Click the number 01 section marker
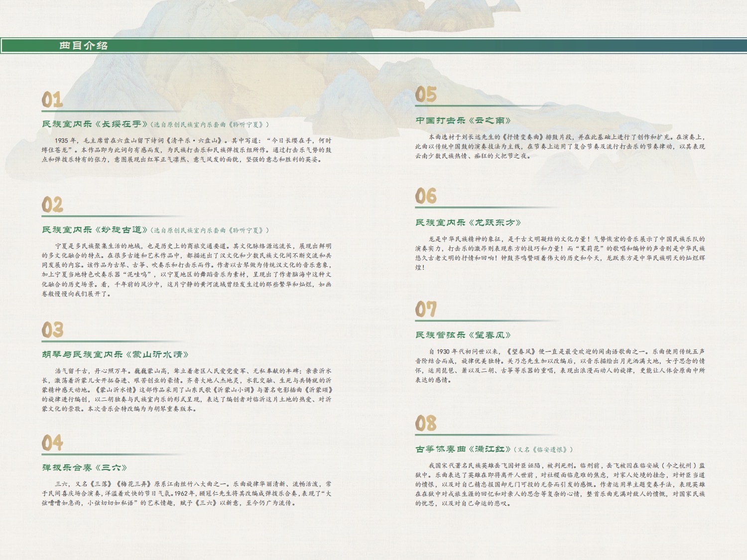Screen dimensions: 747x560 52,100
